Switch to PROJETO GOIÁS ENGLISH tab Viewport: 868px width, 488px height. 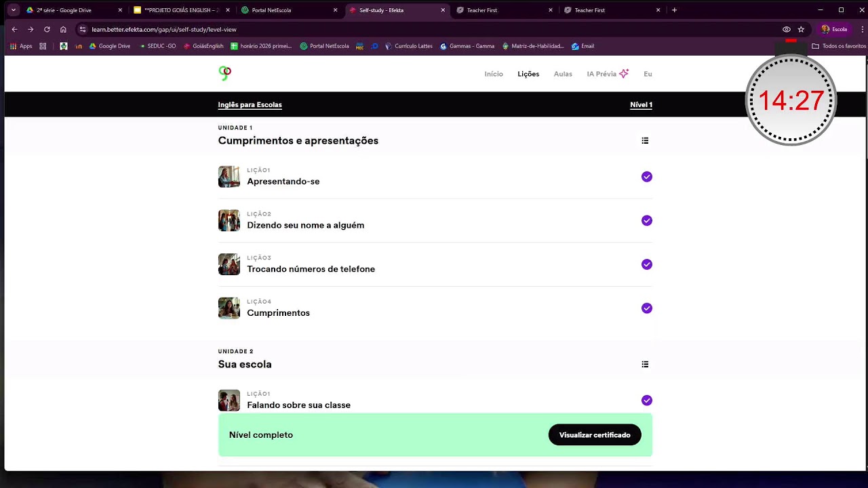182,10
